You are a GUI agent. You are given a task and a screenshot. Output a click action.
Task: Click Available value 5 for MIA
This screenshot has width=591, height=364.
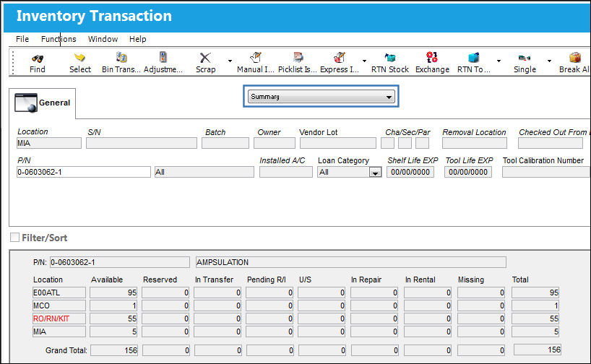113,331
